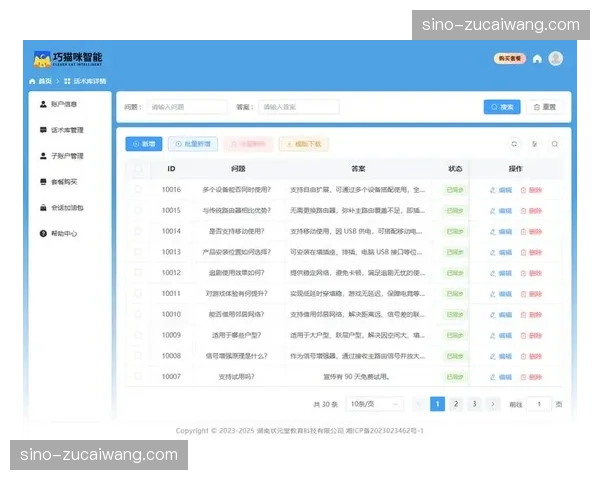Delete row 10013 via 删除
The height and width of the screenshot is (480, 600).
pos(532,252)
